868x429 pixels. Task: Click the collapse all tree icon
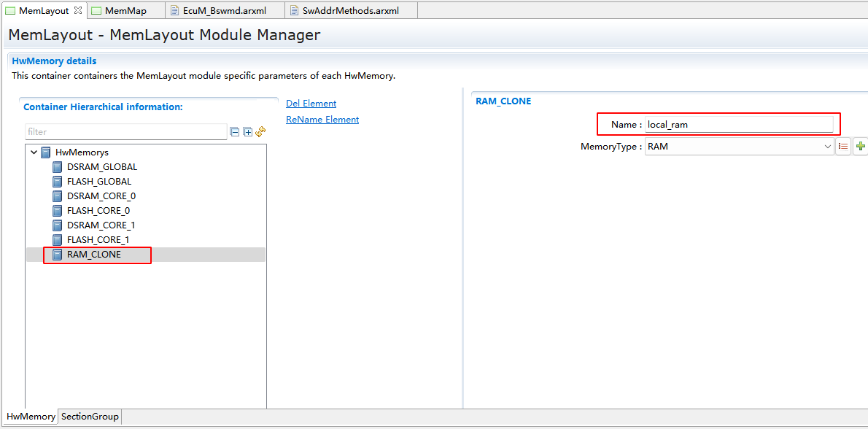point(235,132)
